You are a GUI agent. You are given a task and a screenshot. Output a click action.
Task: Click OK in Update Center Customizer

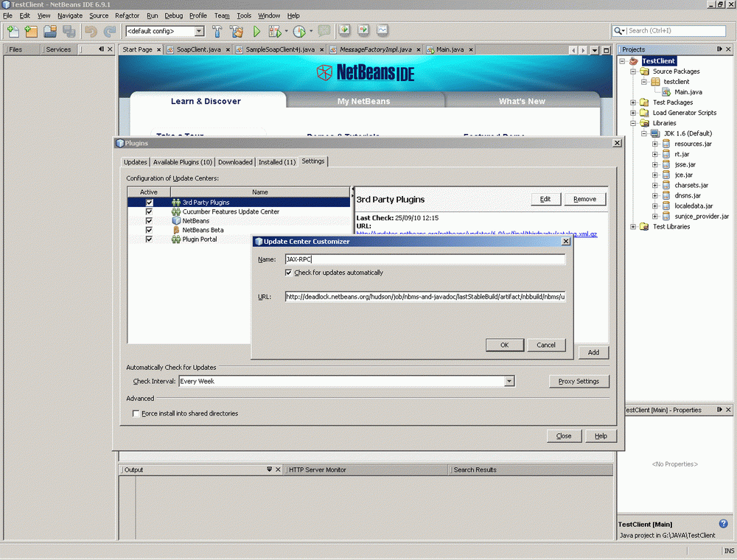(504, 345)
